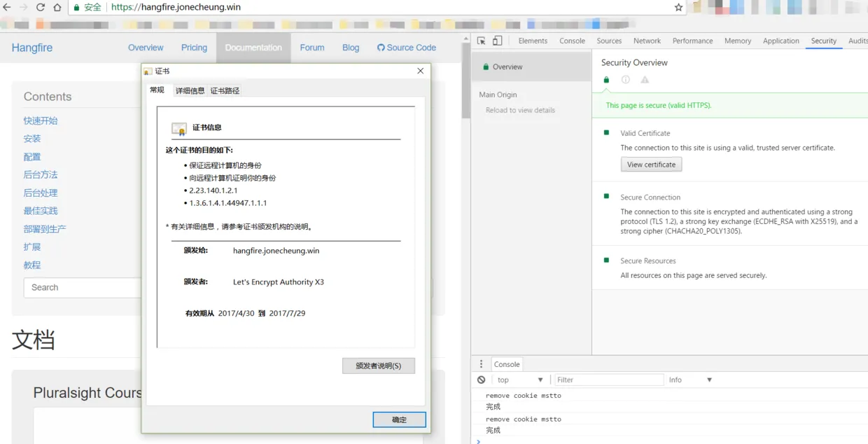Viewport: 868px width, 444px height.
Task: Clear console with the ban icon
Action: [x=481, y=380]
